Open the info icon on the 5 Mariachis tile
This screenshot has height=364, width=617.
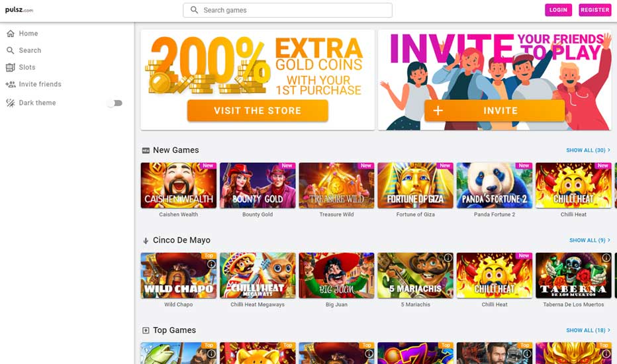[x=448, y=257]
